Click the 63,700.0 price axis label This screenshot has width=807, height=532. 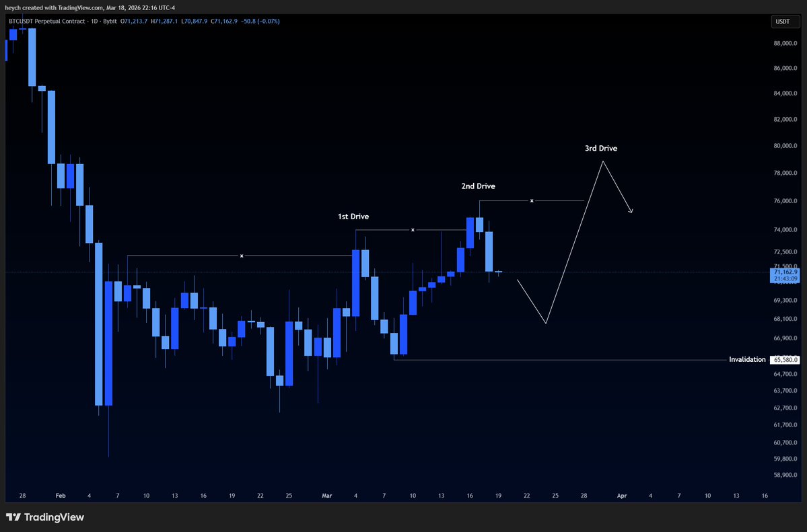tap(785, 391)
